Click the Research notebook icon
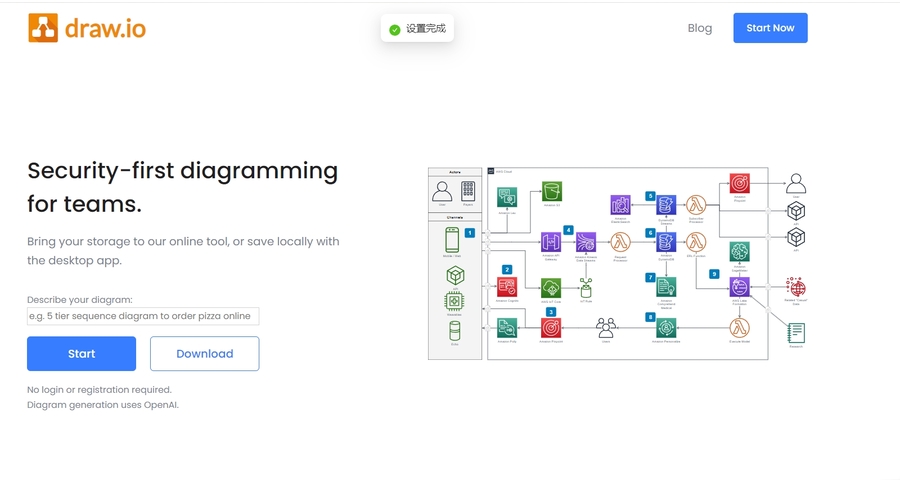 pos(796,332)
